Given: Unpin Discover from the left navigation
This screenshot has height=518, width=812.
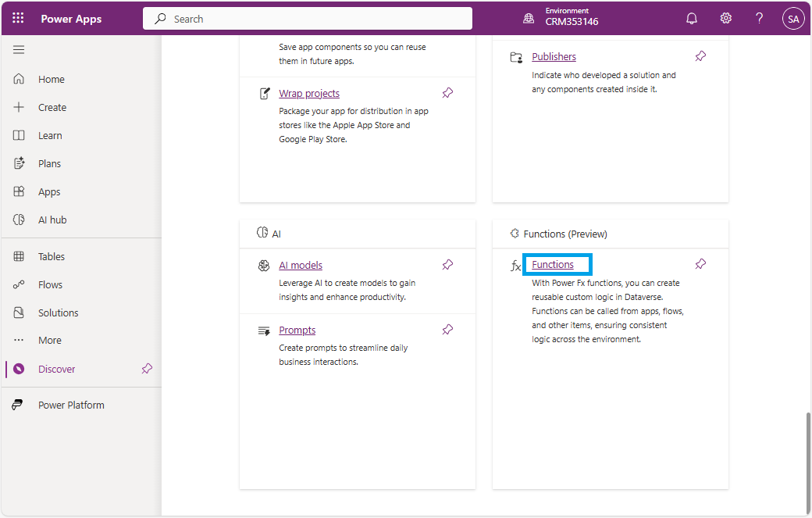Looking at the screenshot, I should [147, 369].
